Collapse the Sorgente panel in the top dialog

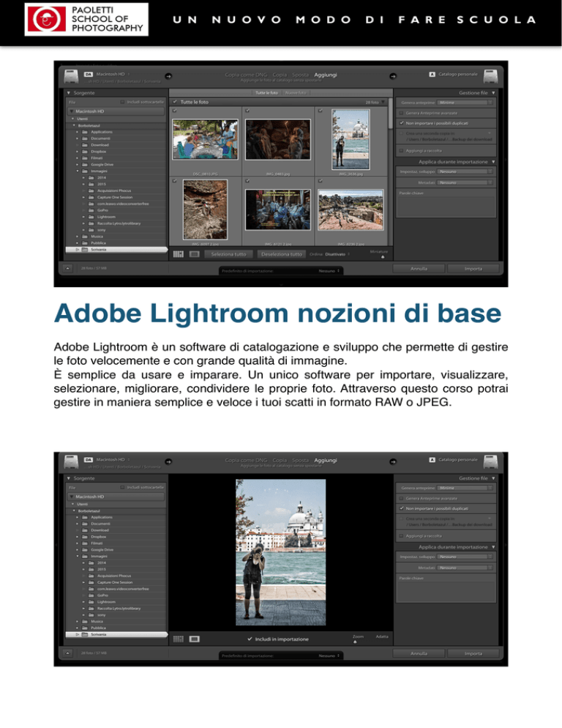coord(69,93)
